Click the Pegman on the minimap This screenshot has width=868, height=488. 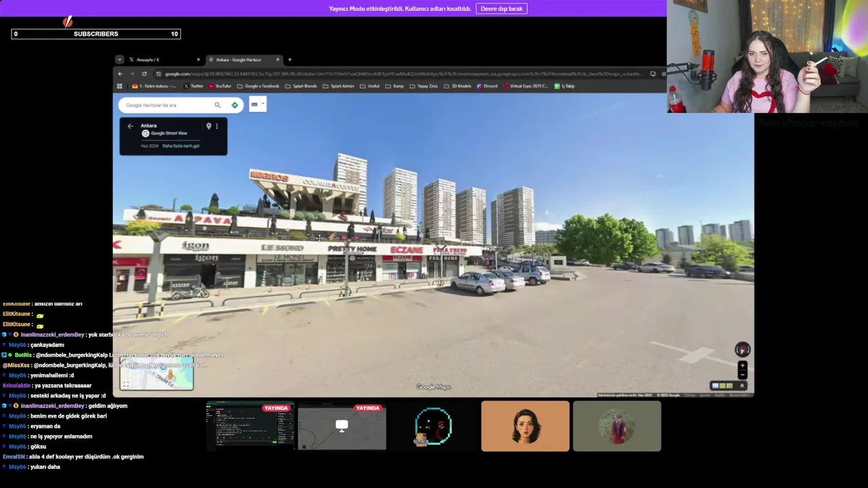171,374
